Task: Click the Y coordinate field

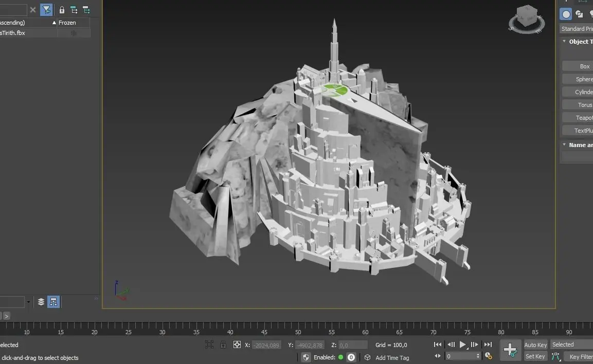Action: pyautogui.click(x=310, y=345)
